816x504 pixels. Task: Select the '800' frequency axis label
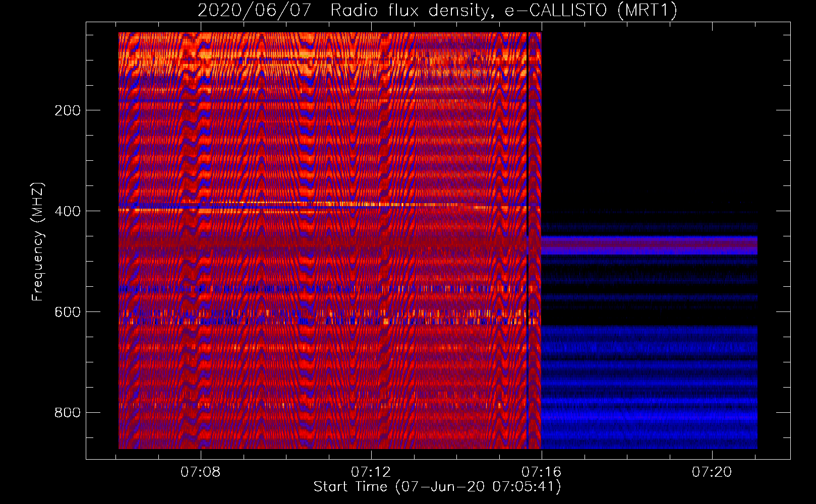68,413
